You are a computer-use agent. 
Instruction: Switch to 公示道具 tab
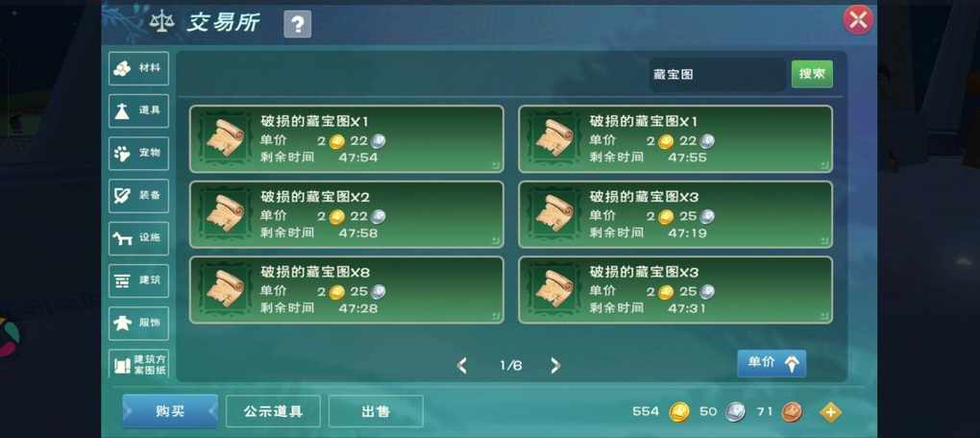click(x=273, y=411)
